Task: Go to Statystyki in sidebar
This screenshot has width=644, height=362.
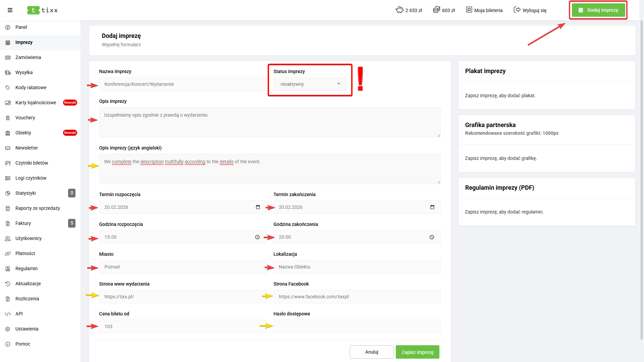Action: pos(25,193)
